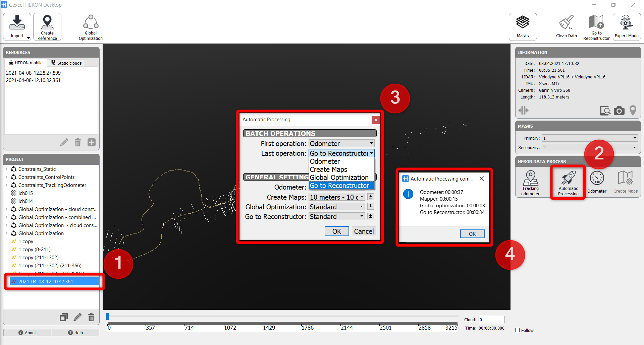
Task: Click the Cloud number input field
Action: [x=491, y=320]
